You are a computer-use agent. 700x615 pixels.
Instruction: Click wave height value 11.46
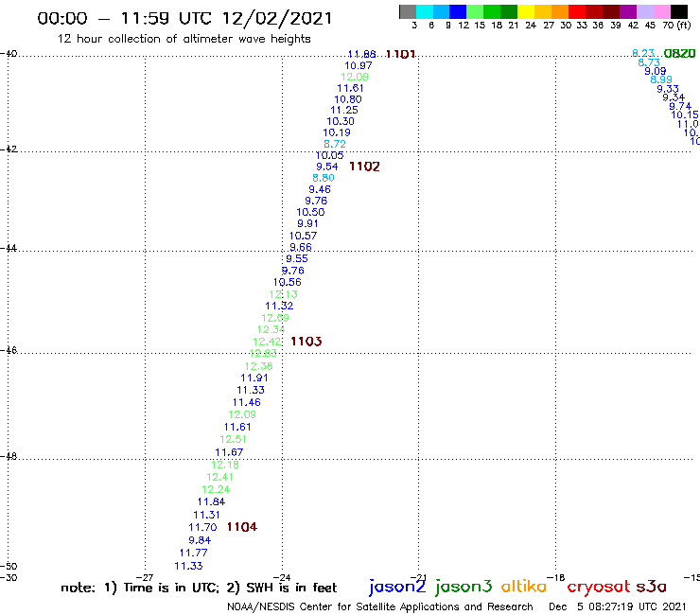[x=247, y=402]
